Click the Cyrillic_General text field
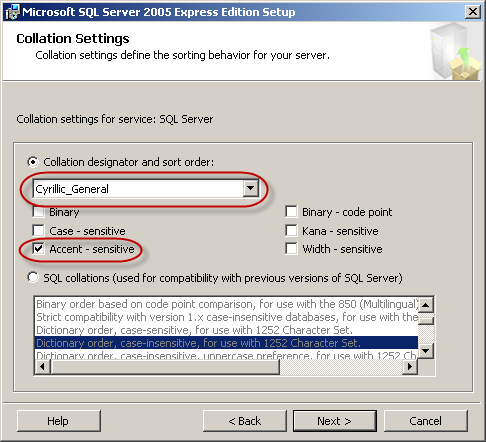The image size is (486, 442). point(139,189)
